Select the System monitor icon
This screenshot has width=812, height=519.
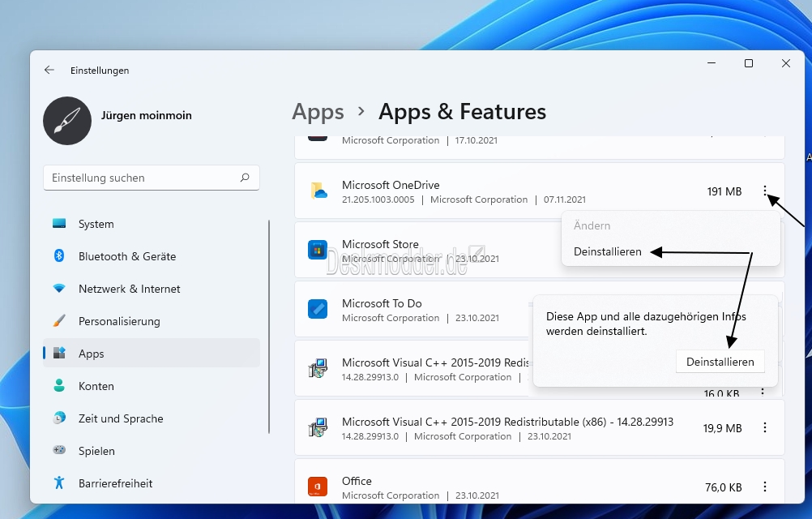click(x=59, y=224)
